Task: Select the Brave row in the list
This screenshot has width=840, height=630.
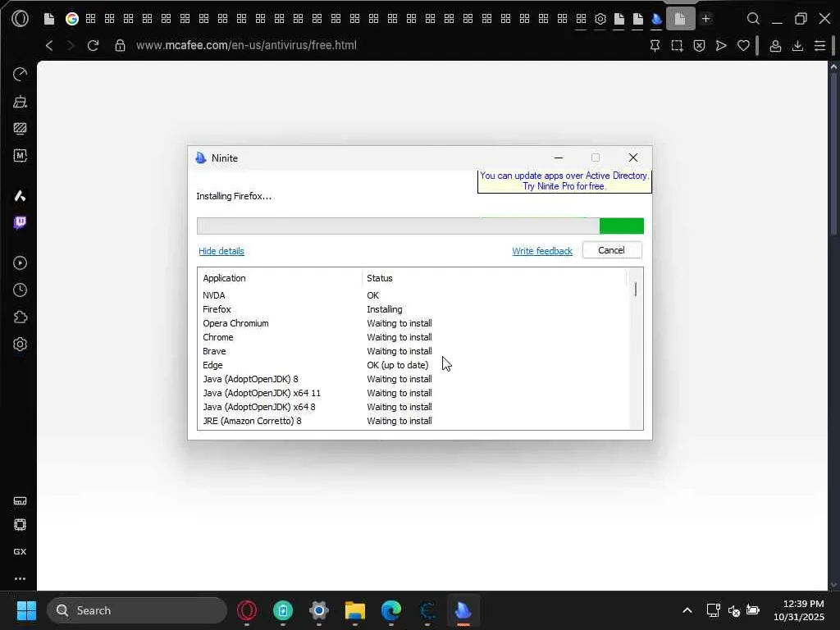Action: coord(413,351)
